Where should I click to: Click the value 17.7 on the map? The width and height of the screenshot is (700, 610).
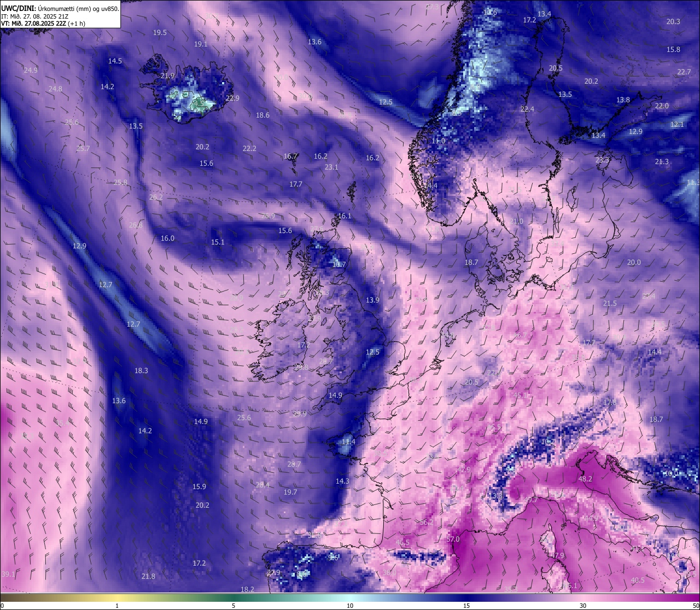(x=296, y=184)
